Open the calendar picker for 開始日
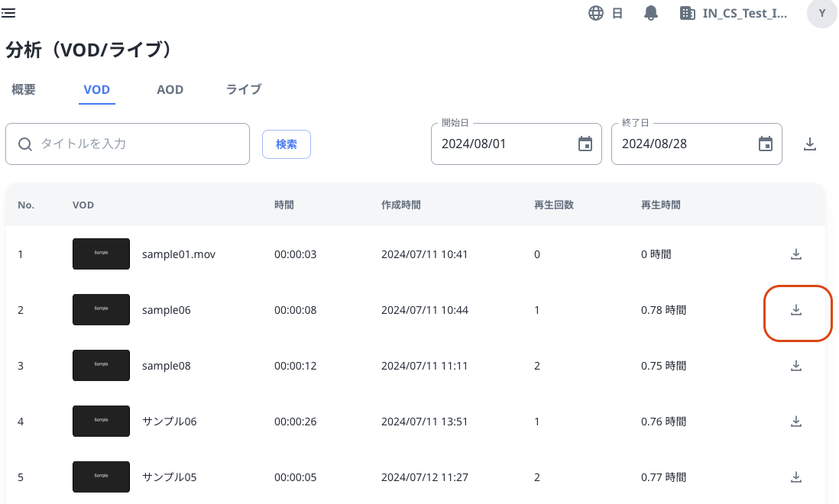The width and height of the screenshot is (839, 504). tap(586, 144)
